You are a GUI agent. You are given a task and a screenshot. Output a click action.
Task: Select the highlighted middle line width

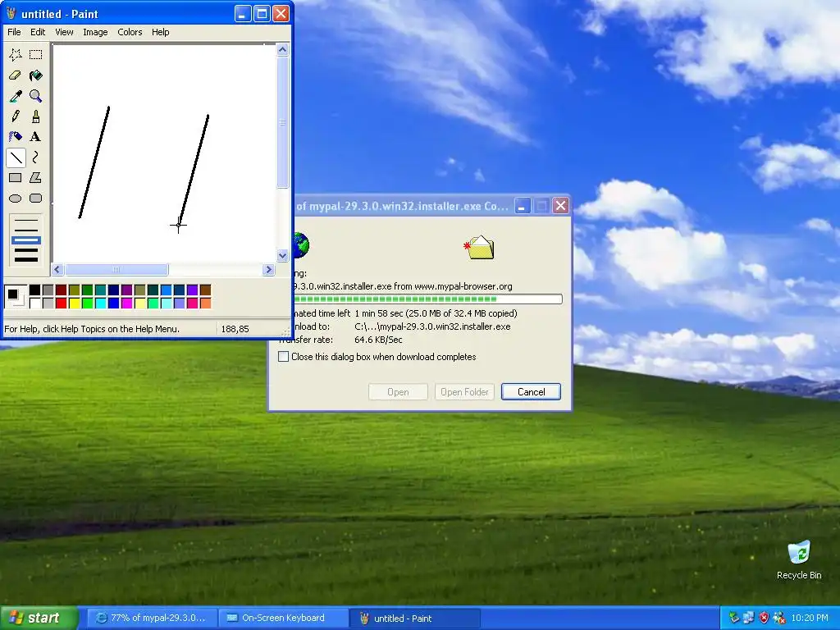click(26, 240)
